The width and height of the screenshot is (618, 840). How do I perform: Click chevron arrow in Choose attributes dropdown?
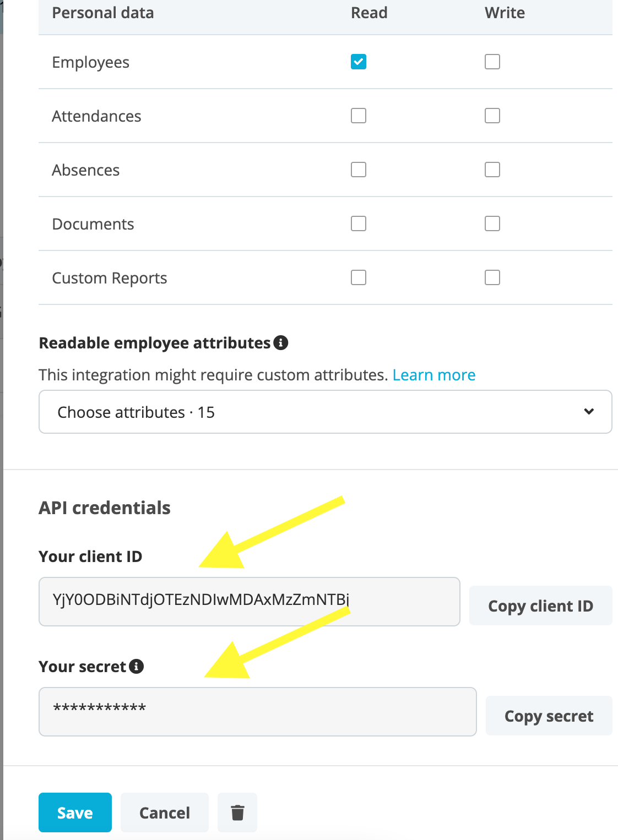click(589, 412)
